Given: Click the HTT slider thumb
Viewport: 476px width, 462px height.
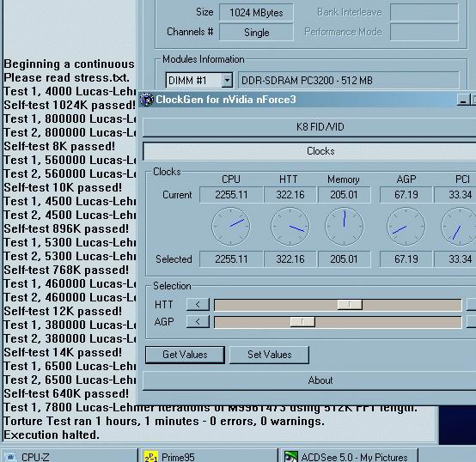Looking at the screenshot, I should (350, 304).
